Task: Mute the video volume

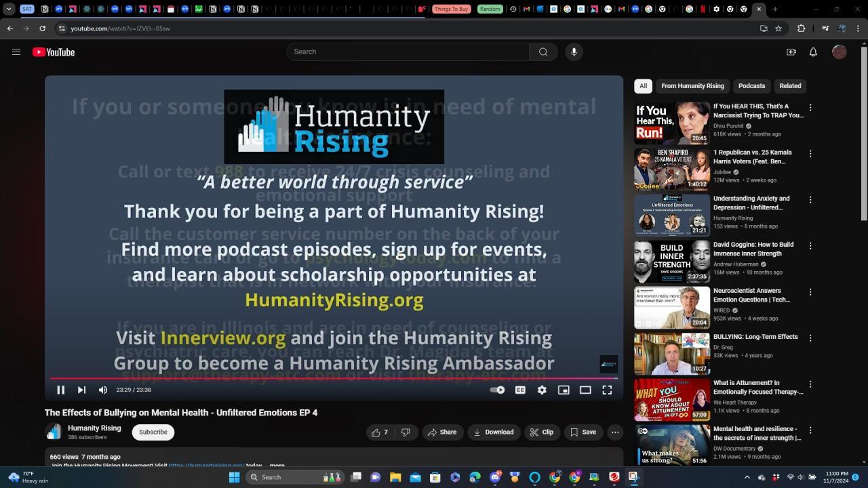Action: (103, 390)
